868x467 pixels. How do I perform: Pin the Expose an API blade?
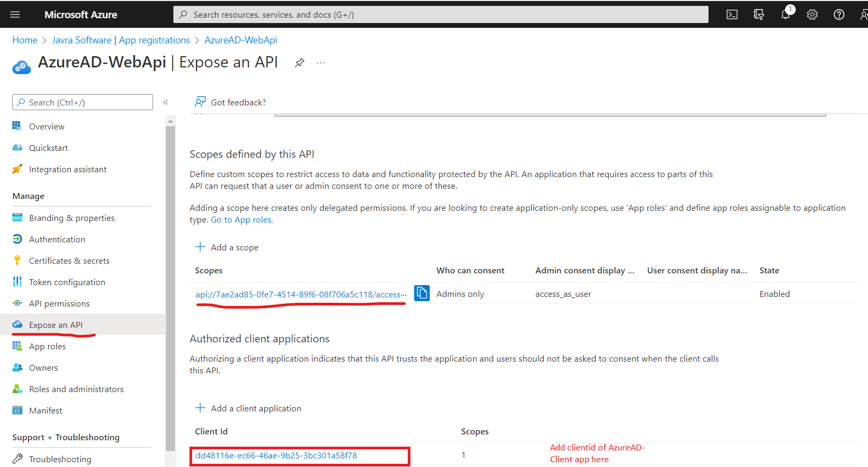click(x=300, y=63)
